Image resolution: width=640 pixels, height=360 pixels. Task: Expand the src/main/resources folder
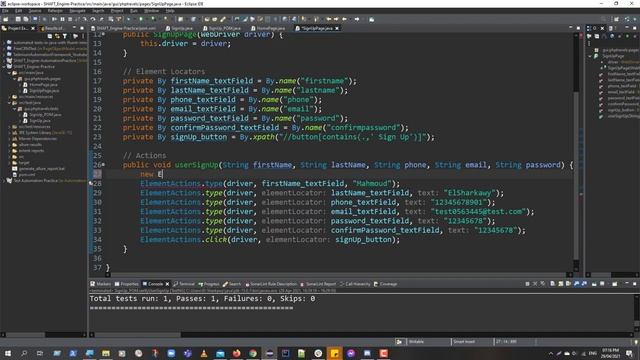[9, 97]
